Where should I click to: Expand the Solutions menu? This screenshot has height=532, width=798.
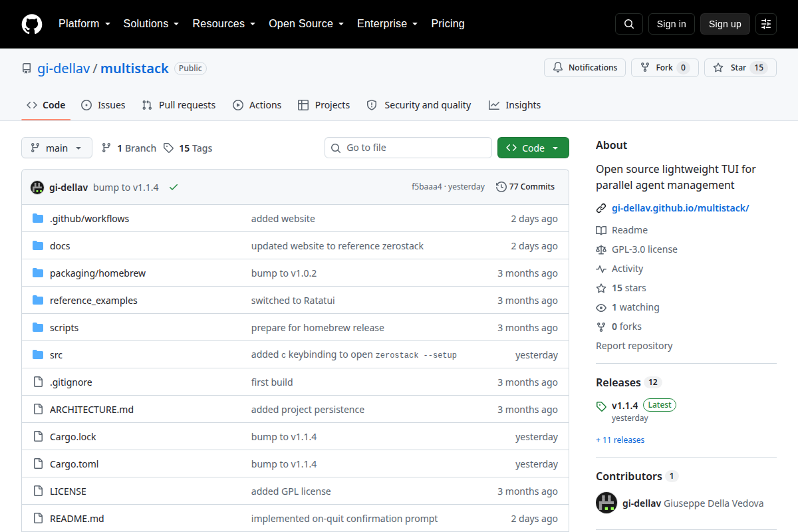(151, 24)
